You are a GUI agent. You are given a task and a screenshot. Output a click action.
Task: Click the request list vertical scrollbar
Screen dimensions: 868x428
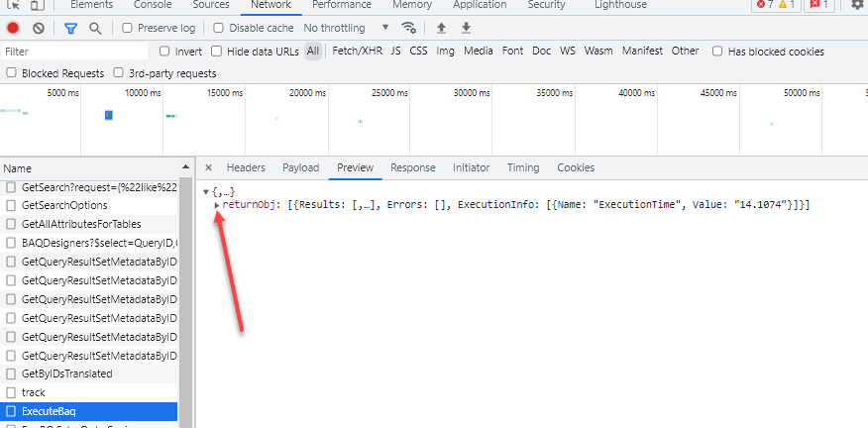pyautogui.click(x=185, y=302)
